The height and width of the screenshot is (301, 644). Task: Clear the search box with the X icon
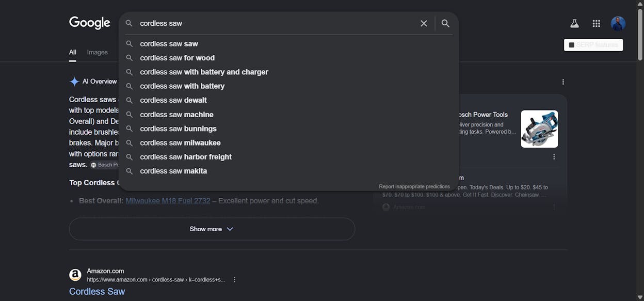click(x=424, y=23)
